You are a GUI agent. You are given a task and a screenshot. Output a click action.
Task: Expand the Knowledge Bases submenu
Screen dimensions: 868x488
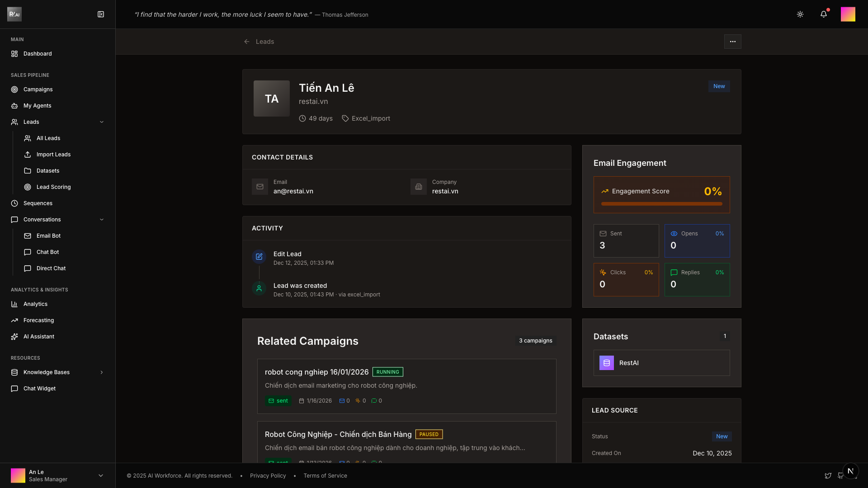[x=102, y=372]
